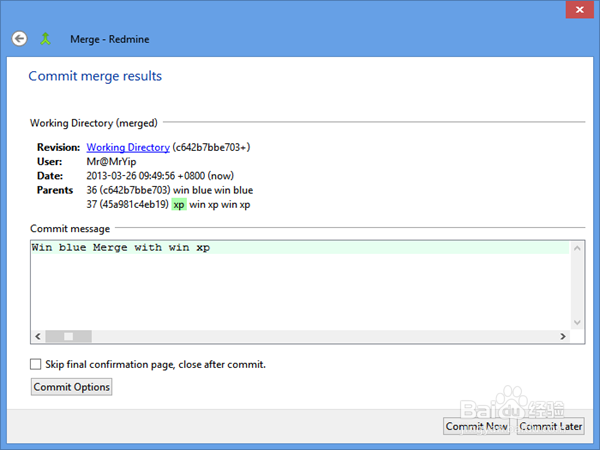600x450 pixels.
Task: Click the Working Directory (merged) section label
Action: point(94,123)
